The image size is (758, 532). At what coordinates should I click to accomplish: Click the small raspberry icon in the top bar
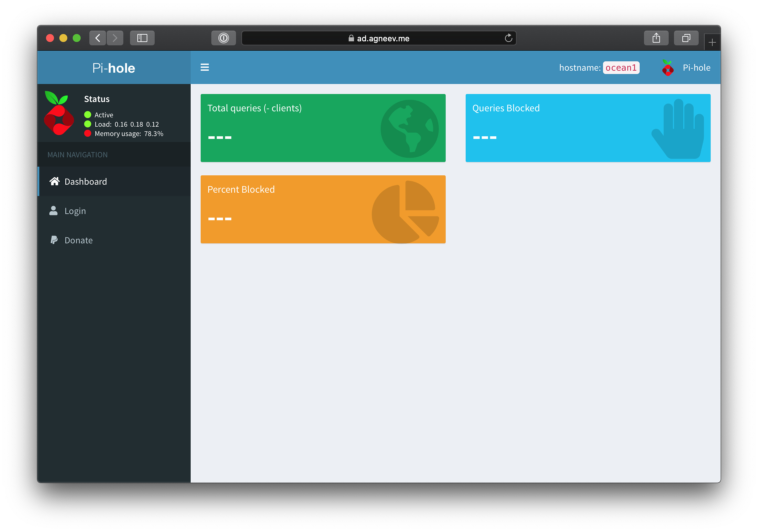click(x=667, y=68)
